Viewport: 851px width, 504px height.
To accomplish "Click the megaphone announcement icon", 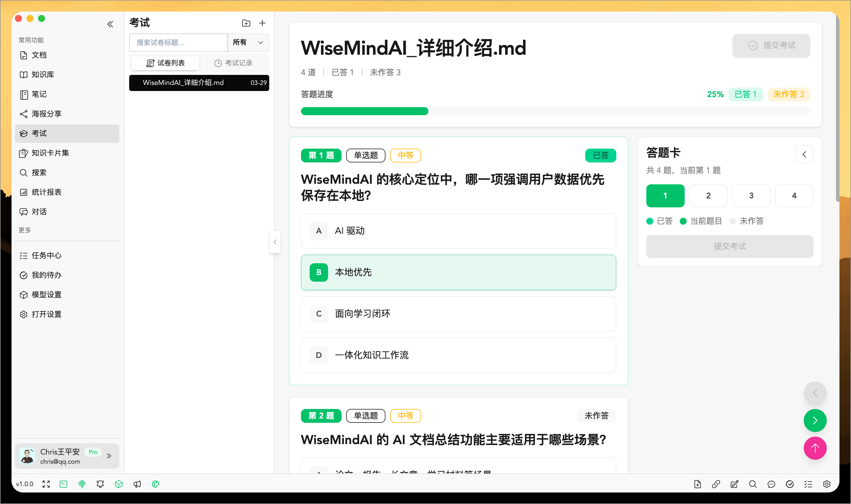I will coord(137,484).
